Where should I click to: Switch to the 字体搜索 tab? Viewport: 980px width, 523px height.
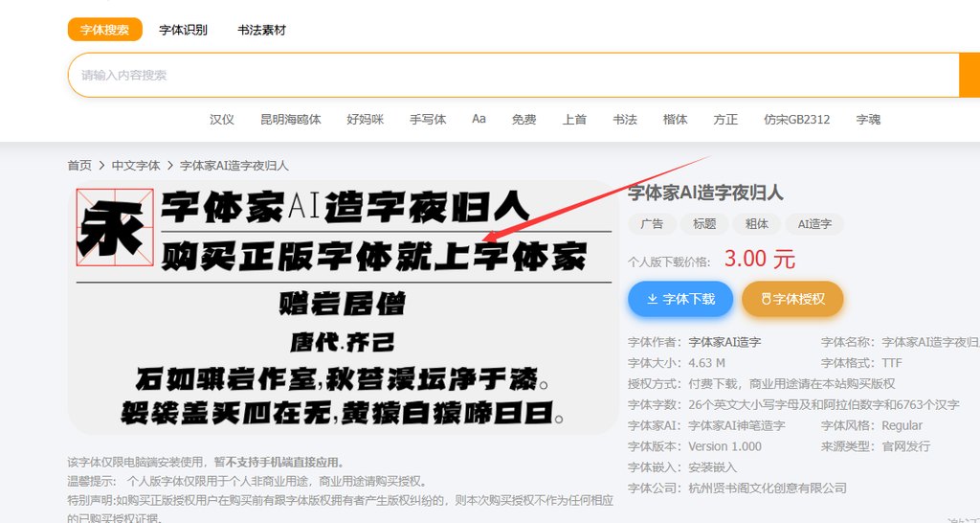[105, 30]
